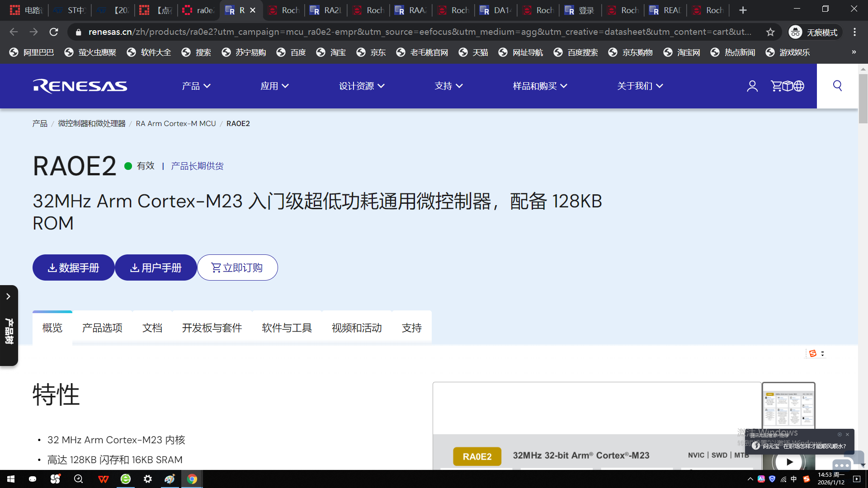Viewport: 868px width, 488px height.
Task: Open the floating chat bubble icon
Action: click(842, 464)
